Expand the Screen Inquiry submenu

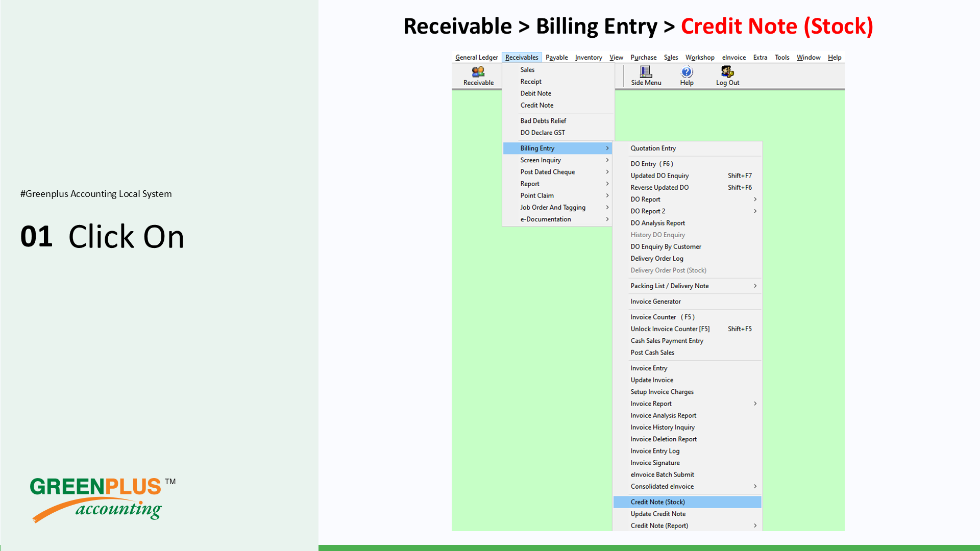click(558, 160)
